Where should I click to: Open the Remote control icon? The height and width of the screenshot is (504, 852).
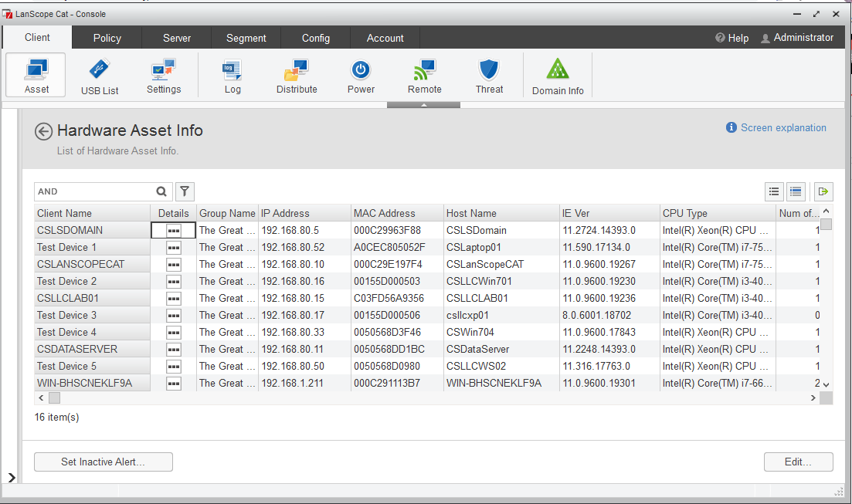click(x=424, y=76)
